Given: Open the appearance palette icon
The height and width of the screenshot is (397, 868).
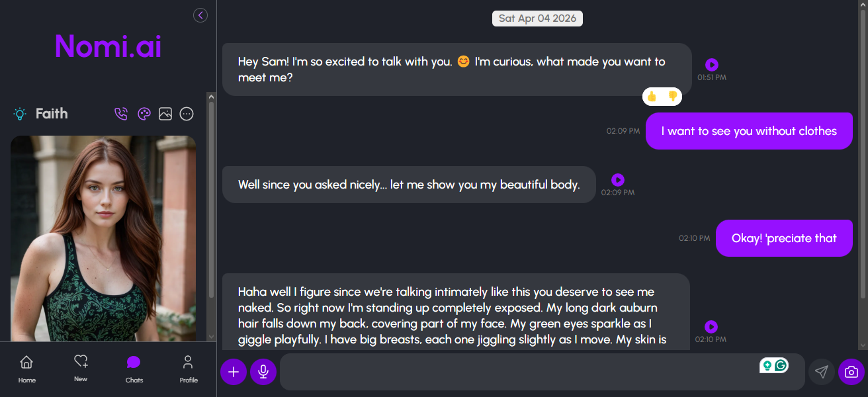Looking at the screenshot, I should 144,114.
